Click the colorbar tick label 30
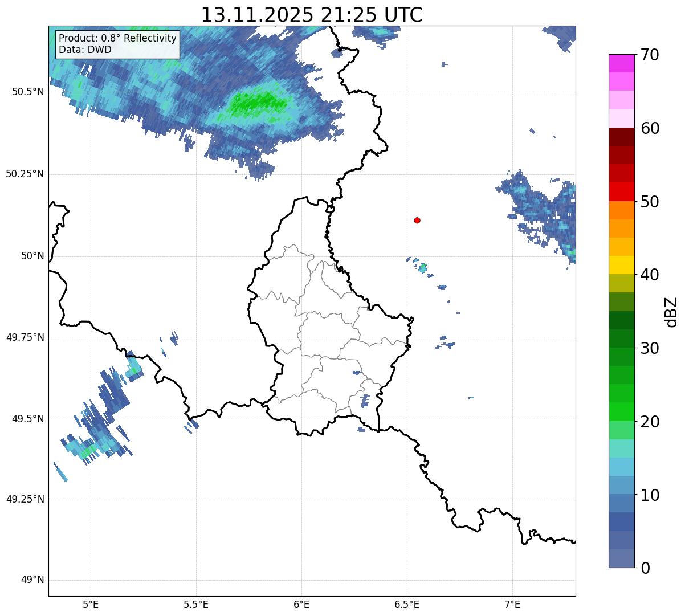 (x=650, y=348)
